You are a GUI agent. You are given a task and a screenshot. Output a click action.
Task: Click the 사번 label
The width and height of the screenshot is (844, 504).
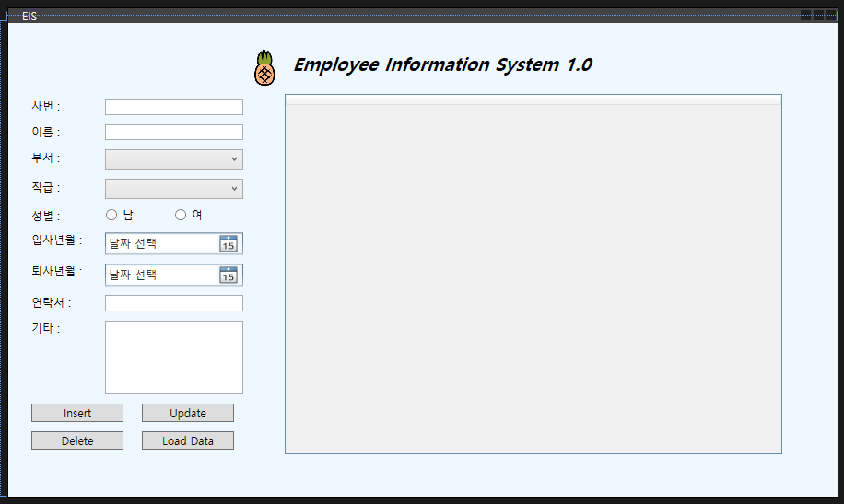click(x=46, y=107)
